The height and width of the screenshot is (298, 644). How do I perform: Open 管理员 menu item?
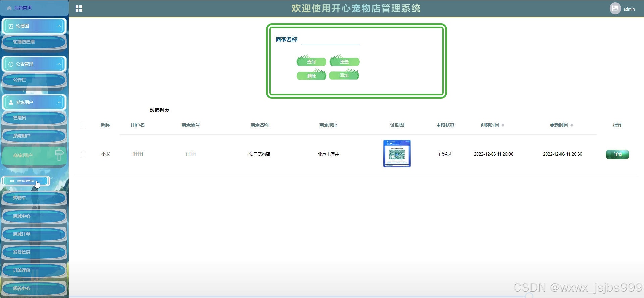point(34,118)
